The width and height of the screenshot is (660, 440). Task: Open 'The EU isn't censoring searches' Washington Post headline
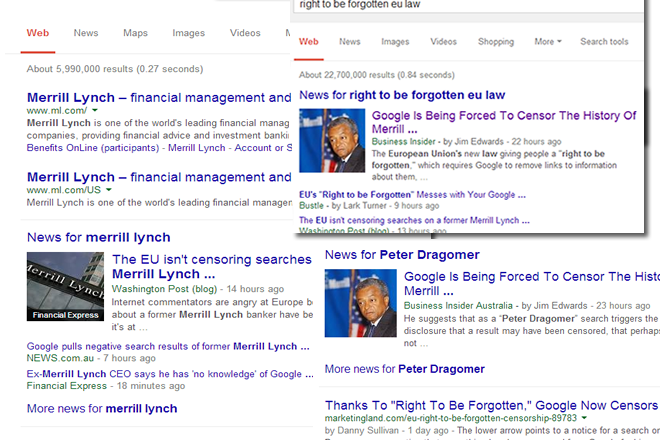point(212,267)
